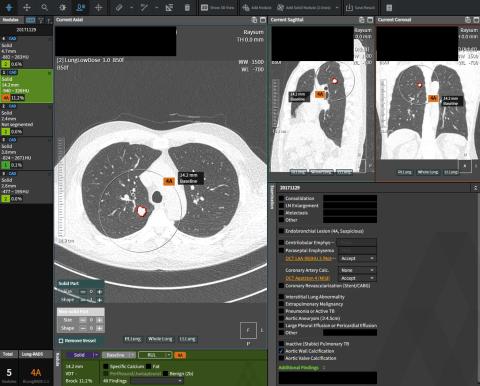Screen dimensions: 480x386
Task: Open the DCT LAA Accept dropdown
Action: click(357, 258)
